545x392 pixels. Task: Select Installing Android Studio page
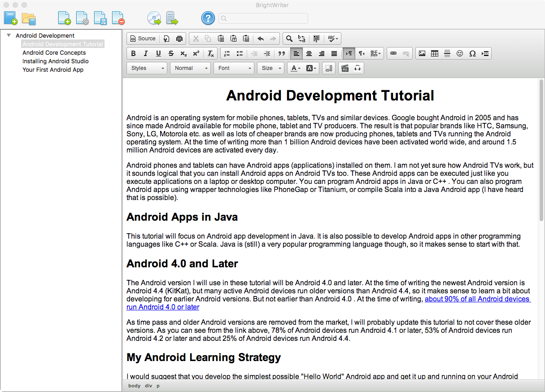pyautogui.click(x=56, y=61)
